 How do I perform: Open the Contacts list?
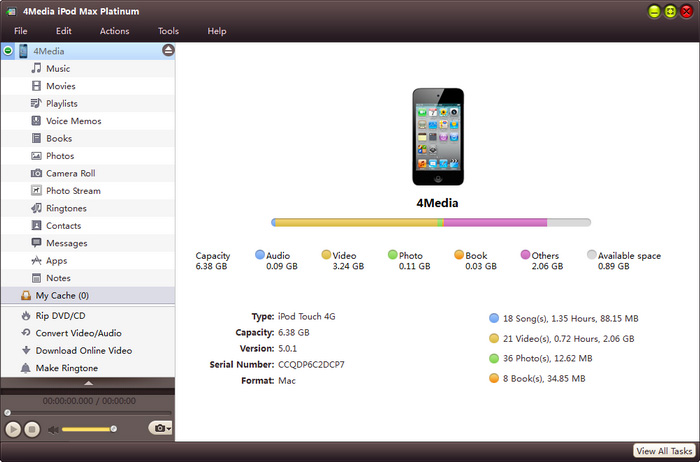[88, 225]
